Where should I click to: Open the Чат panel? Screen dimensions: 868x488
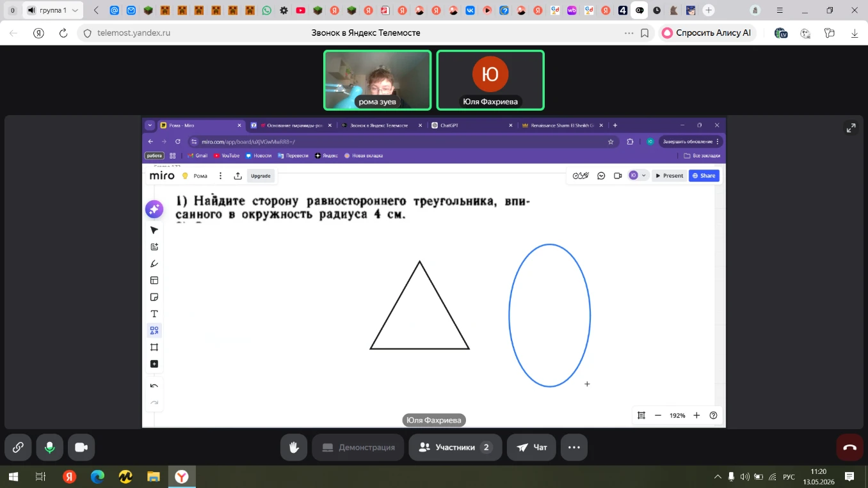click(532, 447)
